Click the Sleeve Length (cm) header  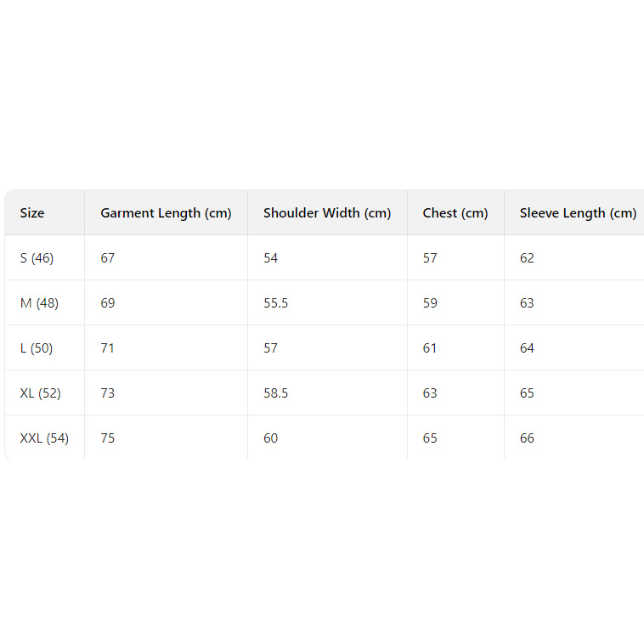(578, 213)
